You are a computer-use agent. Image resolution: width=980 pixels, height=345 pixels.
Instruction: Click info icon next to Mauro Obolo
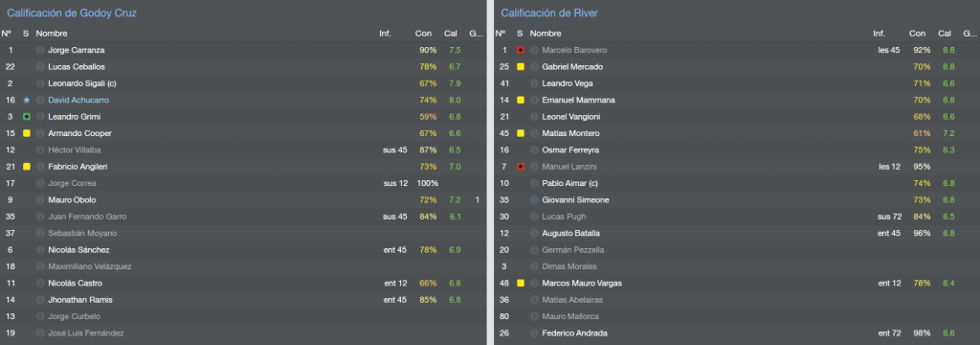coord(40,199)
